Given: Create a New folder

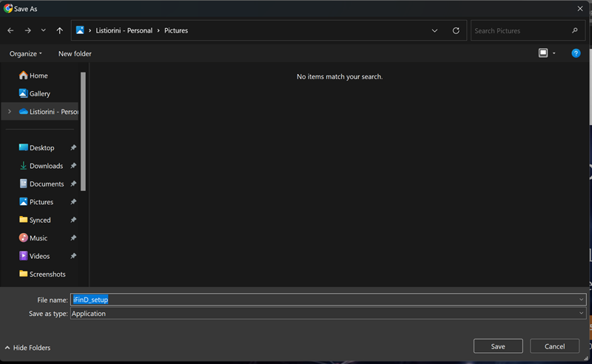Looking at the screenshot, I should (75, 53).
